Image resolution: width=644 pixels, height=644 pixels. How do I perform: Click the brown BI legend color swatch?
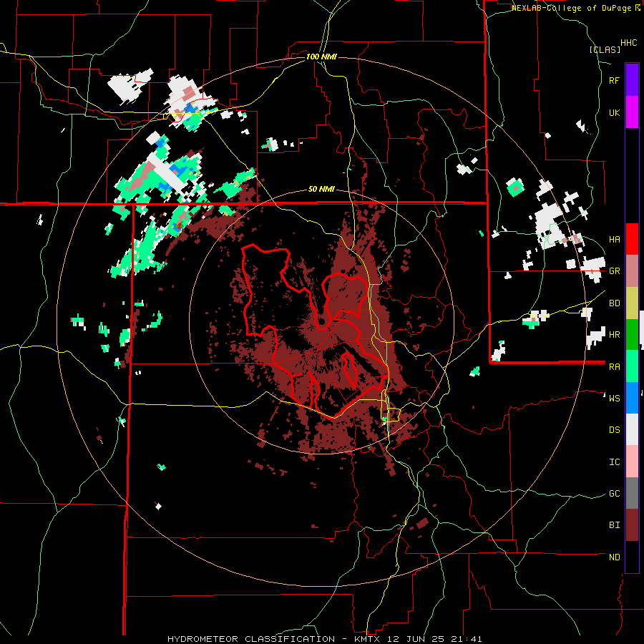(632, 525)
